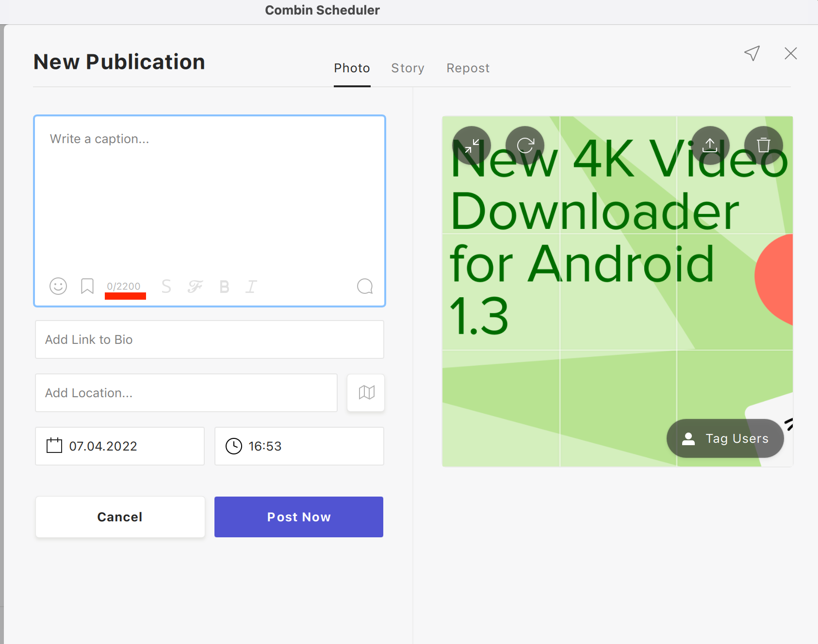
Task: Apply strikethrough text formatting
Action: [x=166, y=287]
